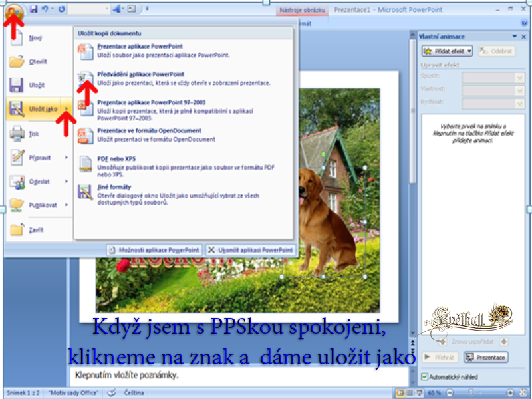Choose PDF nebo XPS save option
532x399 pixels.
[x=184, y=166]
